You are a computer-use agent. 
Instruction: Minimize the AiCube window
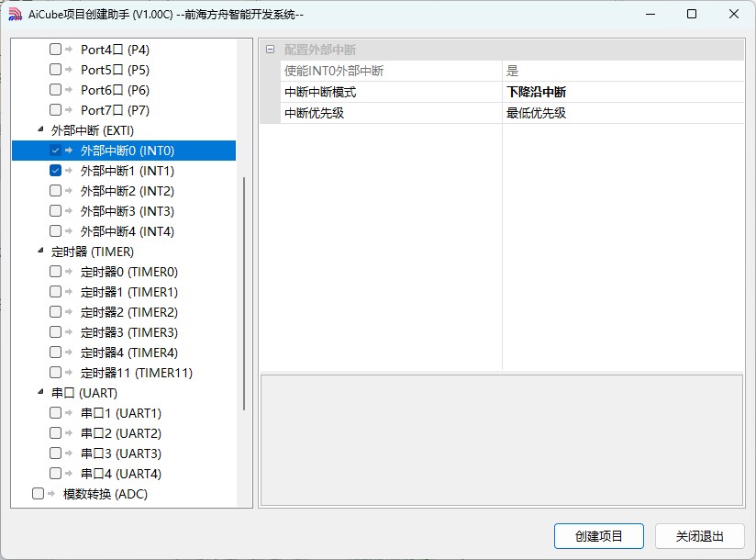pos(650,14)
